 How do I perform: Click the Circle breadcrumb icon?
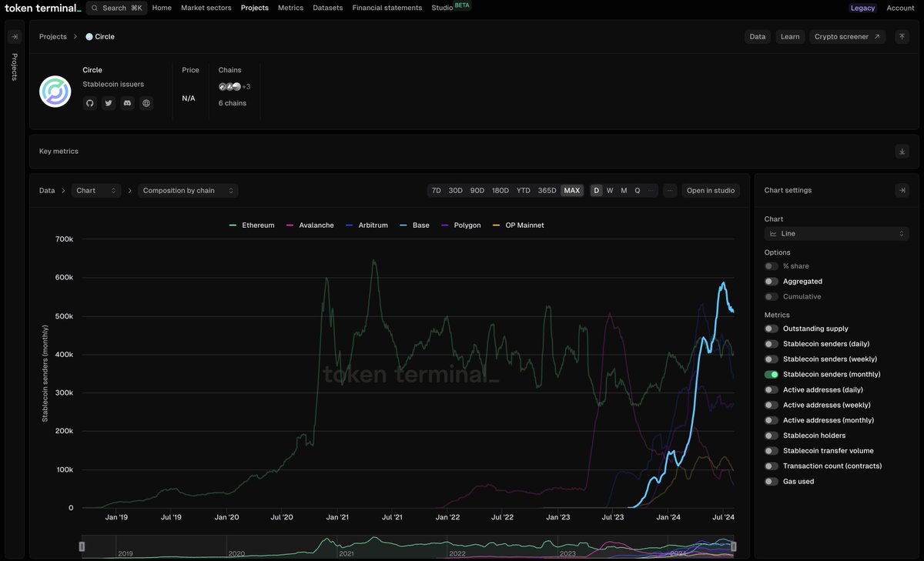tap(89, 36)
